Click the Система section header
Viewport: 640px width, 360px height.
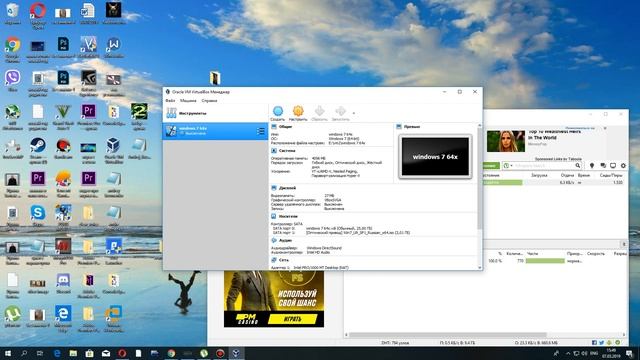tap(287, 151)
